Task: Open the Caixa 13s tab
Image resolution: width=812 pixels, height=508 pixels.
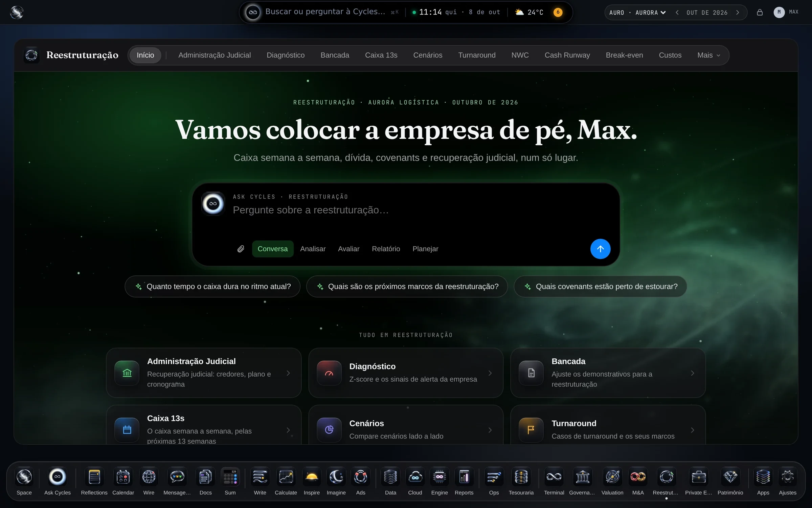Action: point(381,55)
